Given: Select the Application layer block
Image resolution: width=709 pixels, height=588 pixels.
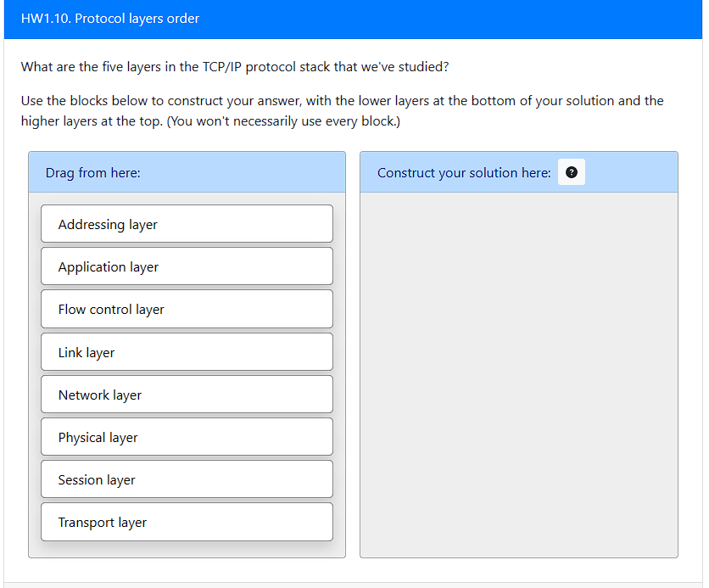Looking at the screenshot, I should coord(187,266).
